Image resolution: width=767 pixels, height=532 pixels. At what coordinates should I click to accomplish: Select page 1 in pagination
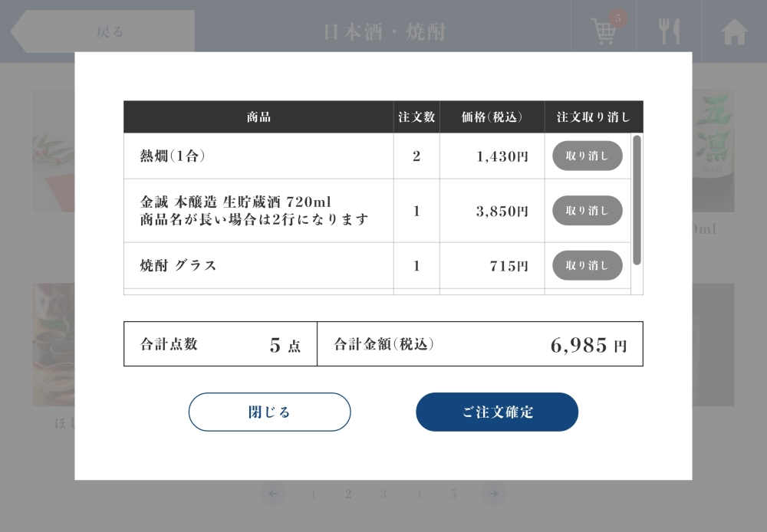coord(313,494)
